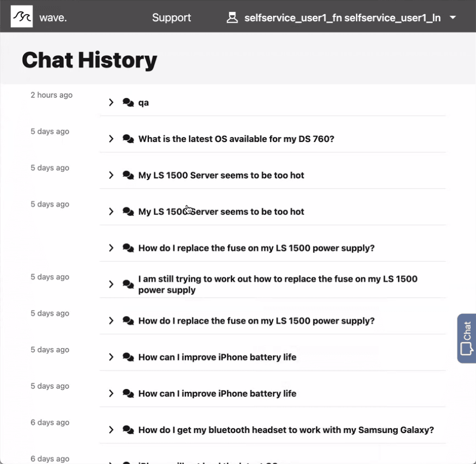Click the Support menu item
This screenshot has width=476, height=464.
pos(171,17)
